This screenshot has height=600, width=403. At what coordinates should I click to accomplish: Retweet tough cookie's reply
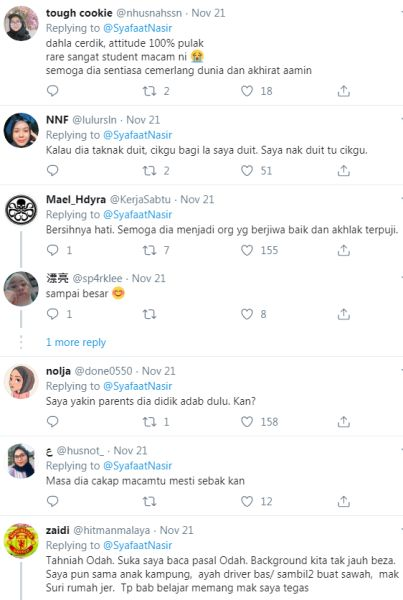(x=149, y=91)
